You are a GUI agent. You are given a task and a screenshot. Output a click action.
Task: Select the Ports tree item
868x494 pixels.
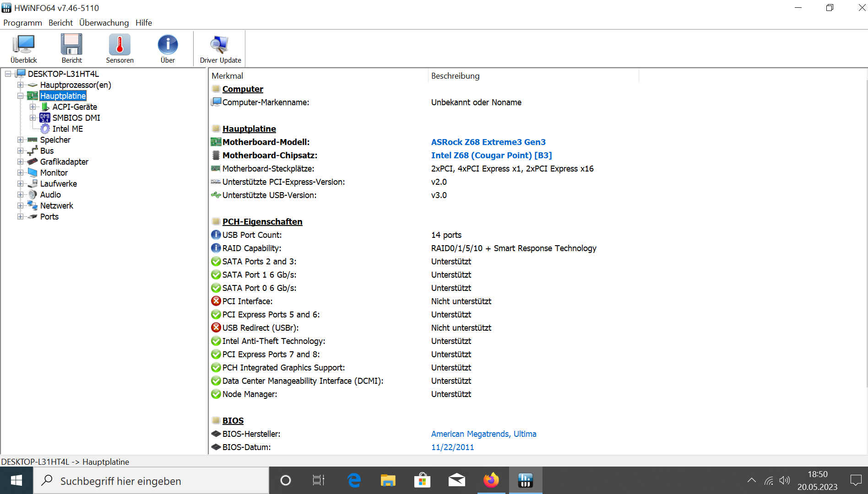(x=49, y=217)
